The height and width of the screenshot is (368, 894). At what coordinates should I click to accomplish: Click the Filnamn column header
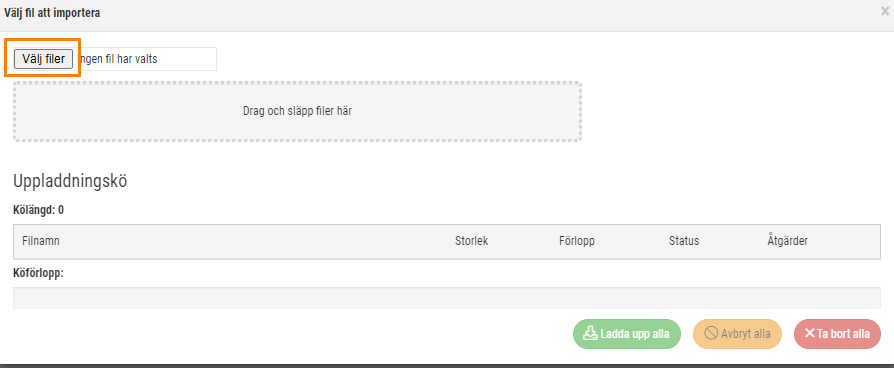(x=40, y=241)
